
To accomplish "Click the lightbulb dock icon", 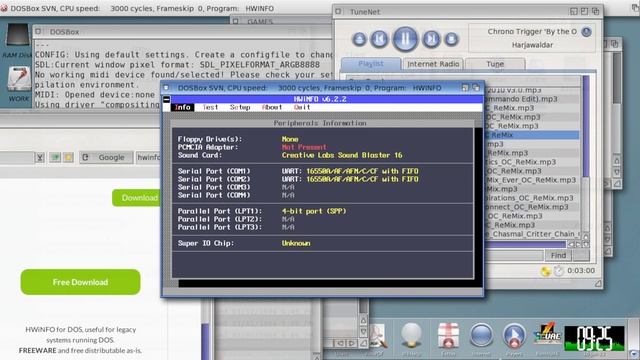I will [x=411, y=336].
